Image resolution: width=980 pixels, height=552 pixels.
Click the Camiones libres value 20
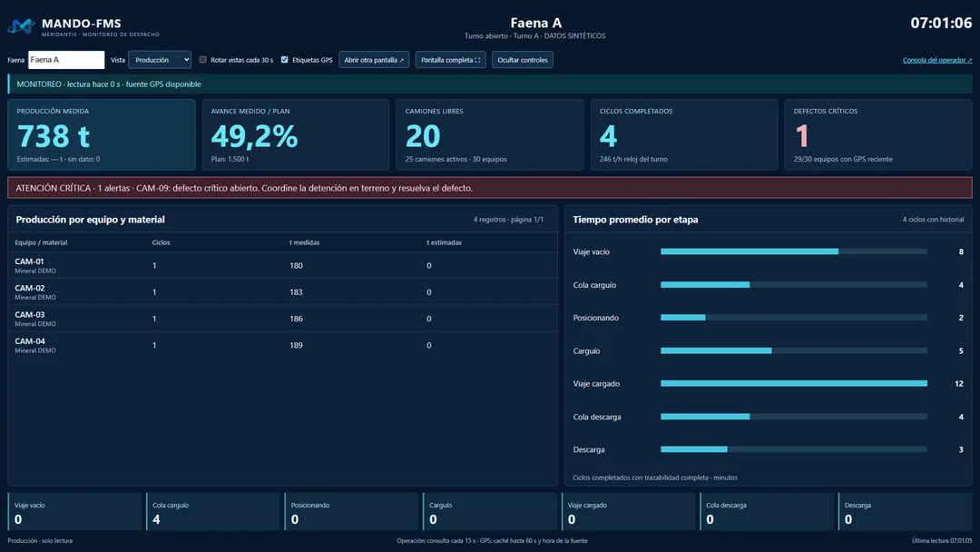coord(423,135)
